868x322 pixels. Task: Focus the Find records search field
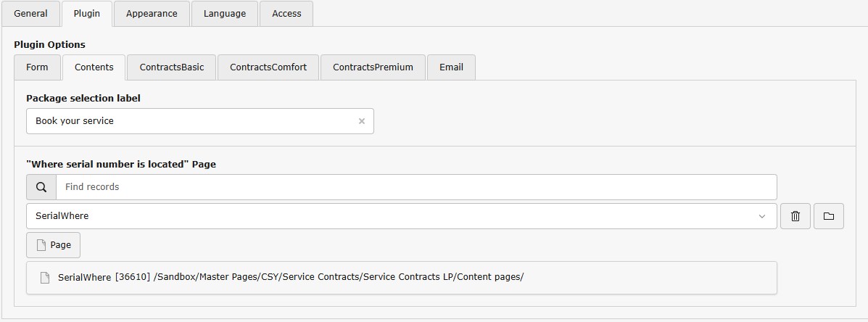tap(416, 187)
